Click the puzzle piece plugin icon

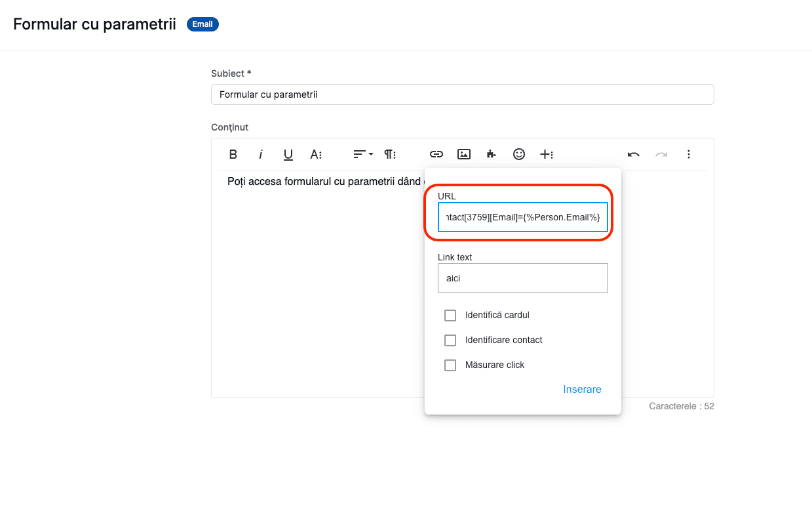click(x=491, y=154)
